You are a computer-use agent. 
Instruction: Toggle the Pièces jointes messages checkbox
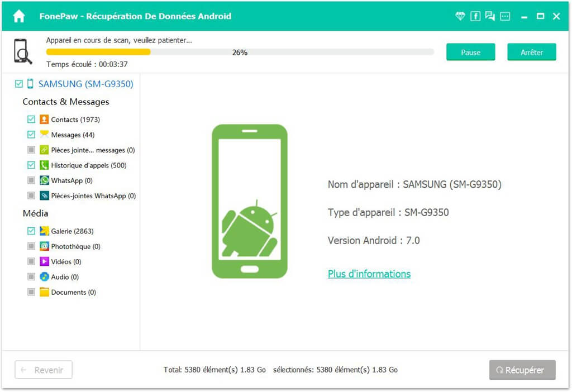click(31, 150)
